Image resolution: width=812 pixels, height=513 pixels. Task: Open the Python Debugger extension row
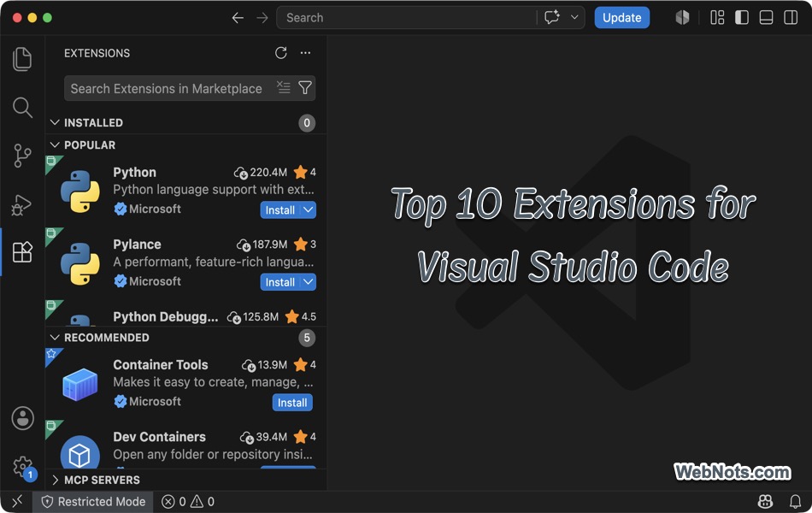(x=186, y=314)
